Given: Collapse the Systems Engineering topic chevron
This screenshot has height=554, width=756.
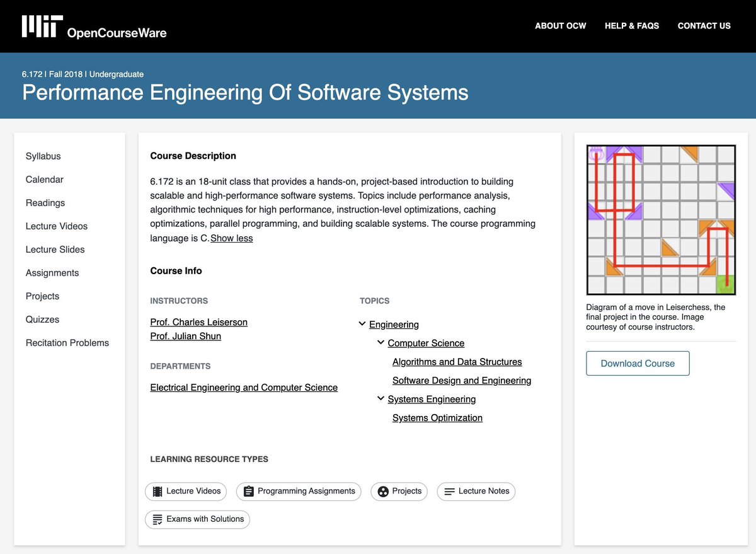Looking at the screenshot, I should click(381, 398).
